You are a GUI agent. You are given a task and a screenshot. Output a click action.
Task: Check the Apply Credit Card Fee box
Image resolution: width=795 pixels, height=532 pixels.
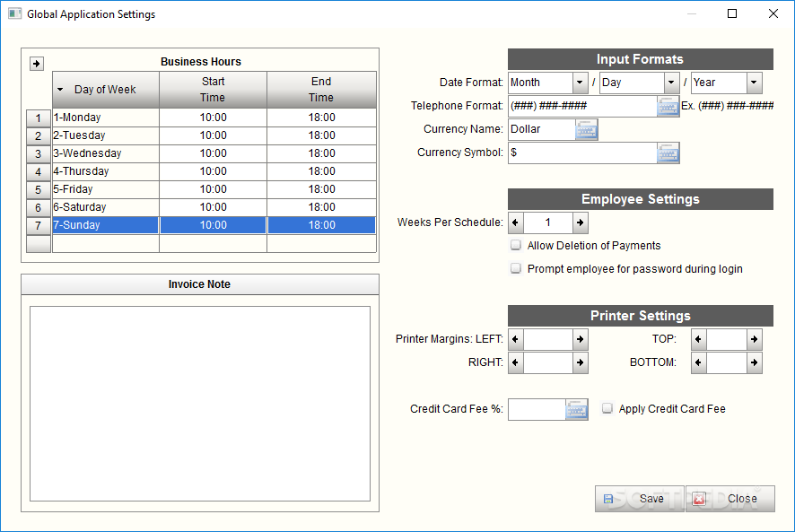[607, 408]
